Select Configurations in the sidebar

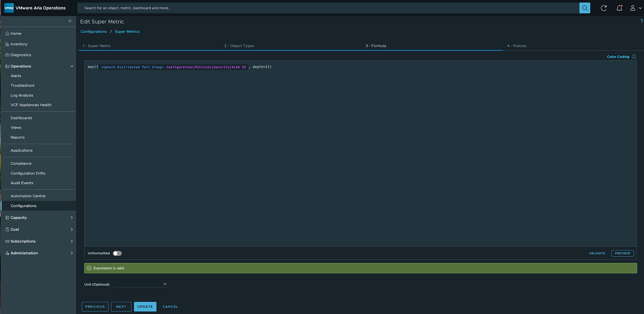pos(23,206)
